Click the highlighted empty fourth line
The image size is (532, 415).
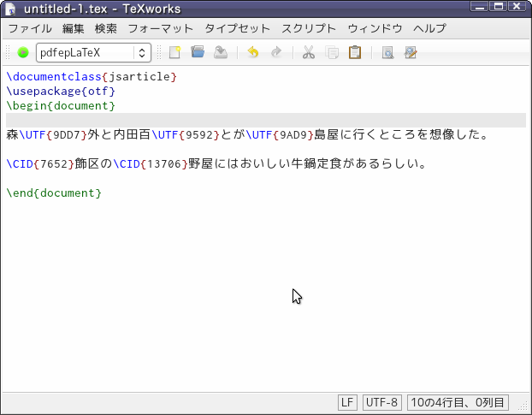tap(266, 120)
